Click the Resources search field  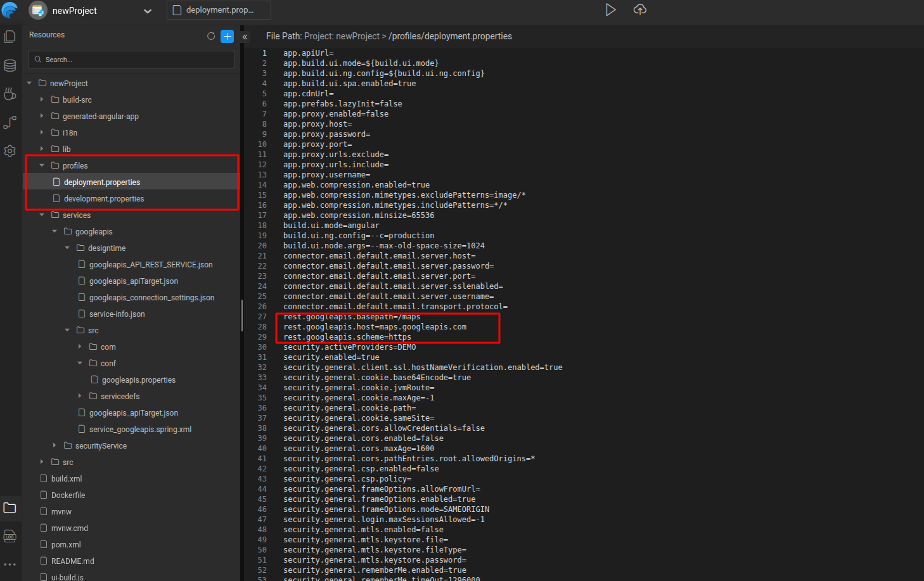(132, 60)
